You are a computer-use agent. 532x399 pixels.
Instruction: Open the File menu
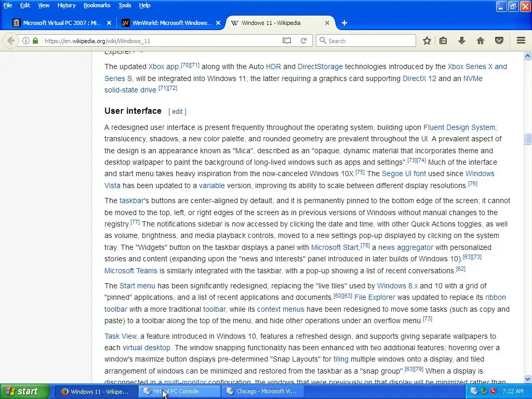coord(8,5)
